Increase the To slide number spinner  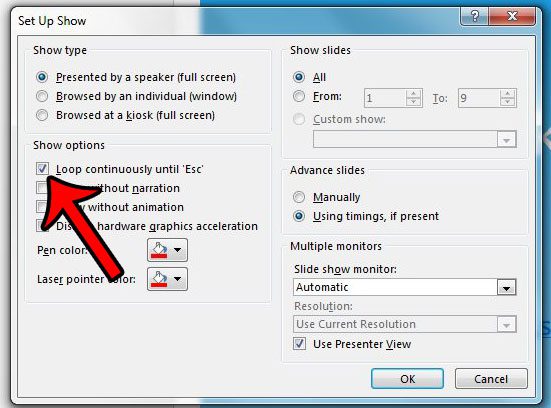point(507,93)
